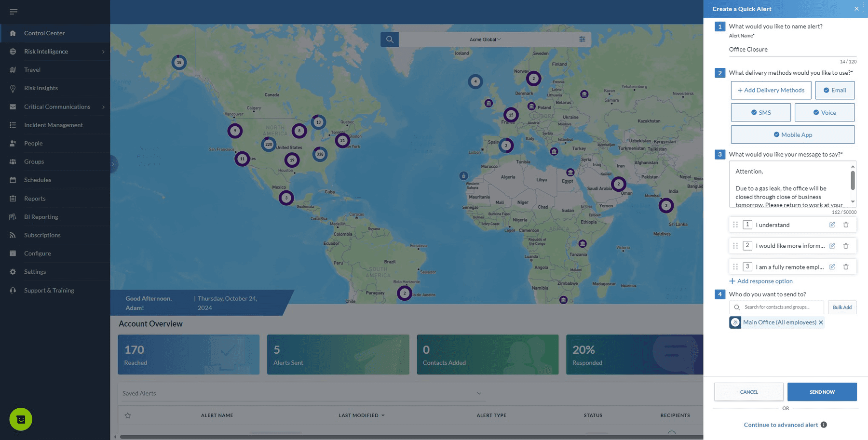This screenshot has width=868, height=440.
Task: Click the message box scrollbar
Action: [853, 181]
